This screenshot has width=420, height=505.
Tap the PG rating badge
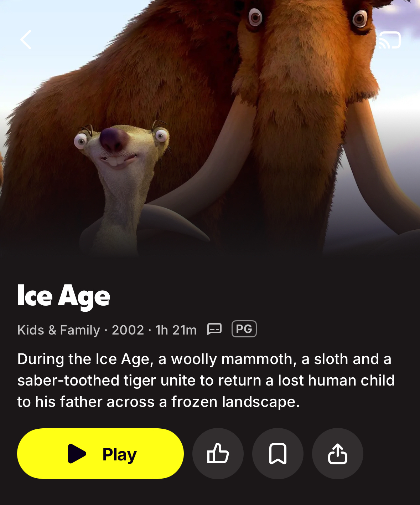pos(244,329)
